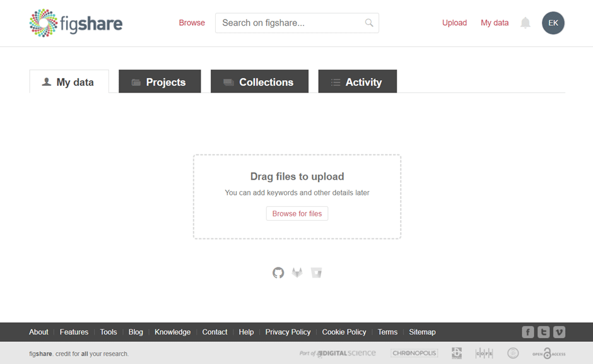593x364 pixels.
Task: Open figshare Facebook page icon
Action: point(528,332)
